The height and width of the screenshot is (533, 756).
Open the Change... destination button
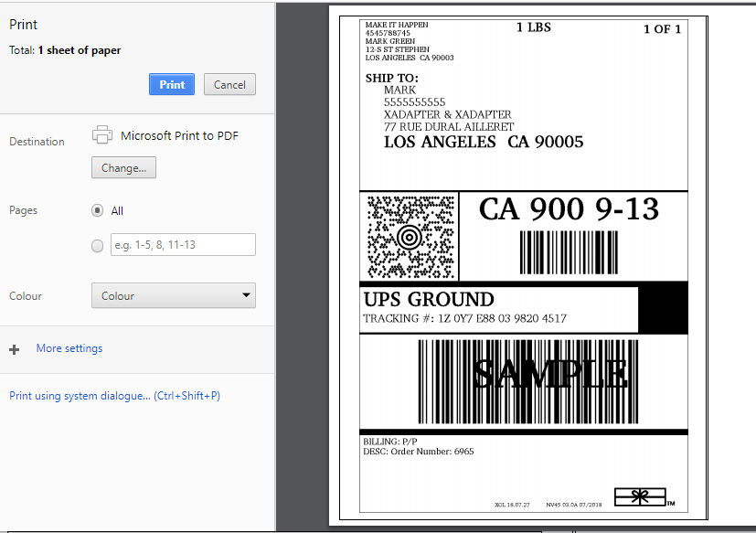coord(124,167)
